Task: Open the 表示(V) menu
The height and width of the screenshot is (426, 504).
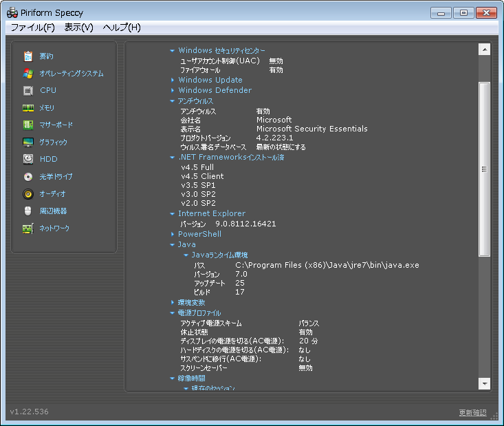Action: tap(79, 28)
